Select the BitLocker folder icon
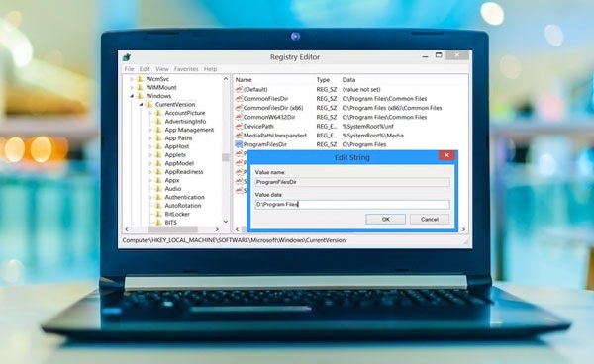Screen dimensions: 594x364 pos(158,214)
